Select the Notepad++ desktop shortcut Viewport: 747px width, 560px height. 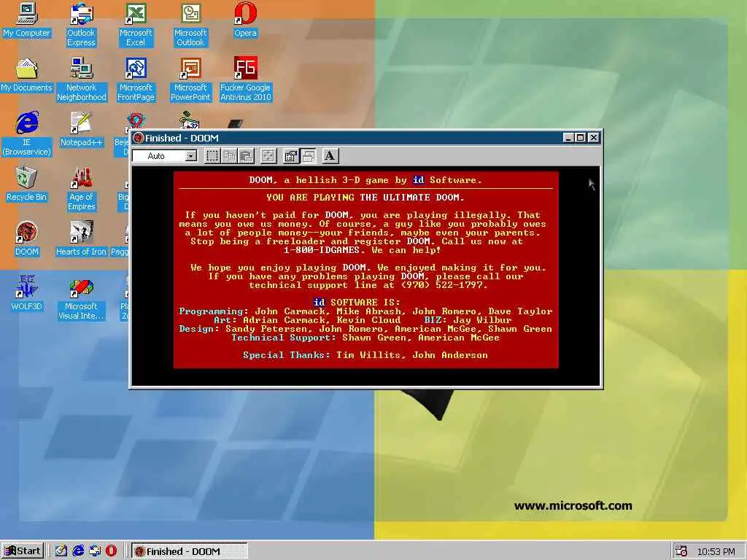pyautogui.click(x=82, y=131)
